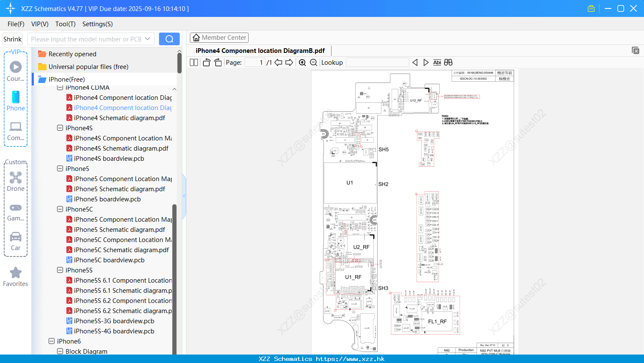
Task: Click the pop-out window icon at right
Action: (636, 50)
